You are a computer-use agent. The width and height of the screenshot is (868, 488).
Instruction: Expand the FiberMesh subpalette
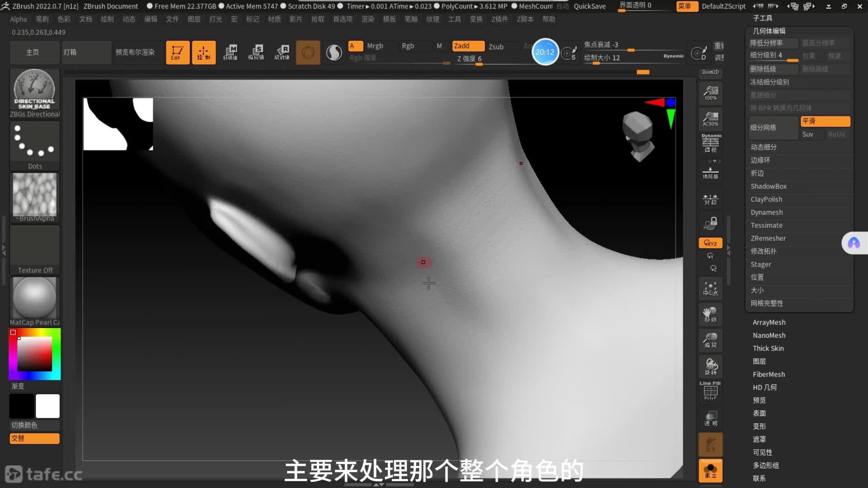click(x=769, y=374)
